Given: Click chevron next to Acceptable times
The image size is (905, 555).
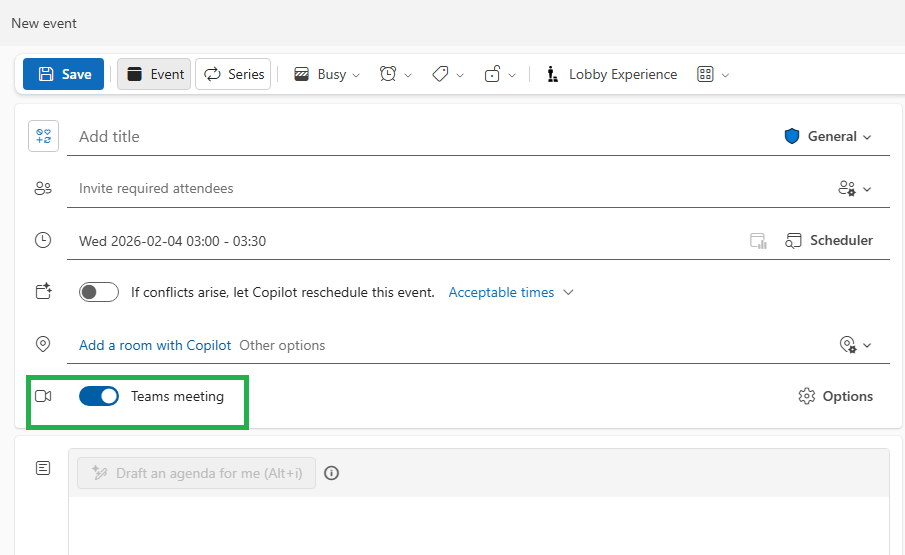Looking at the screenshot, I should click(x=569, y=292).
